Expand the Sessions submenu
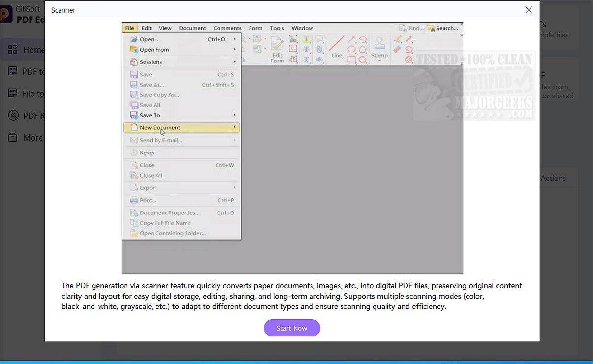Image resolution: width=593 pixels, height=364 pixels. (x=181, y=62)
